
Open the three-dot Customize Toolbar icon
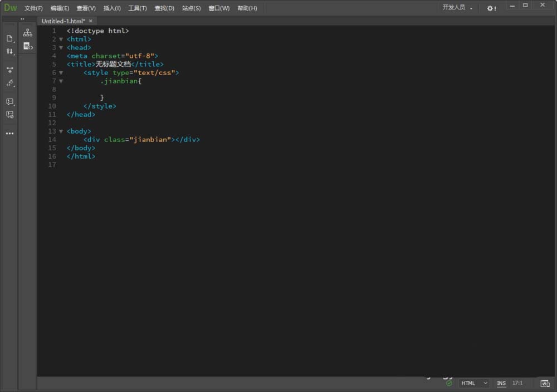(x=9, y=134)
